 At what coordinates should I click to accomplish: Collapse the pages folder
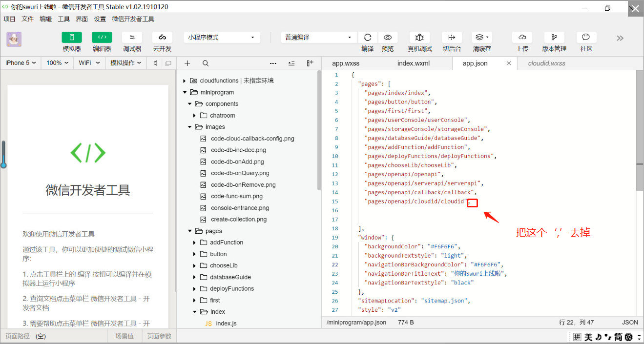(x=190, y=231)
